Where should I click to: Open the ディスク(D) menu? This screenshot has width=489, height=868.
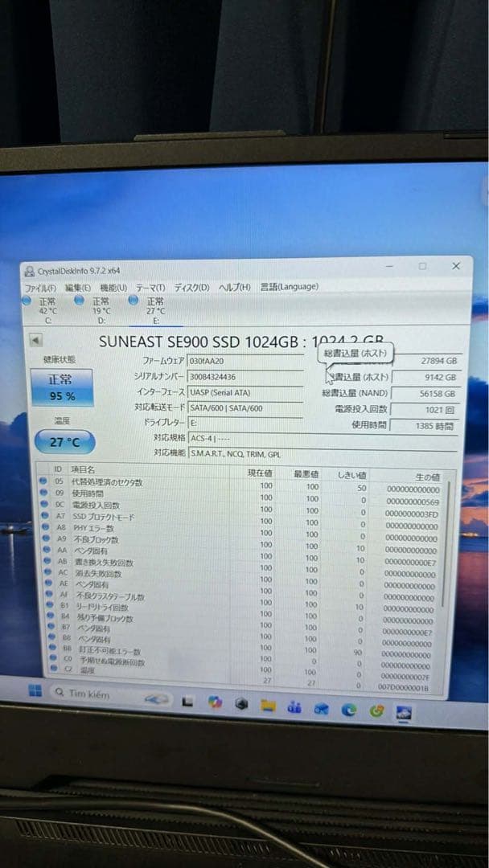pyautogui.click(x=191, y=287)
